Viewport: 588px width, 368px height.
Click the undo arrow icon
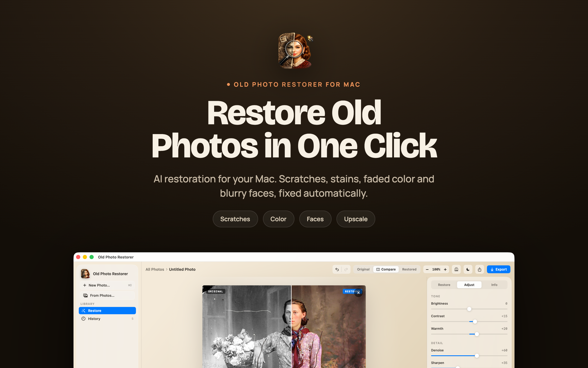(337, 269)
